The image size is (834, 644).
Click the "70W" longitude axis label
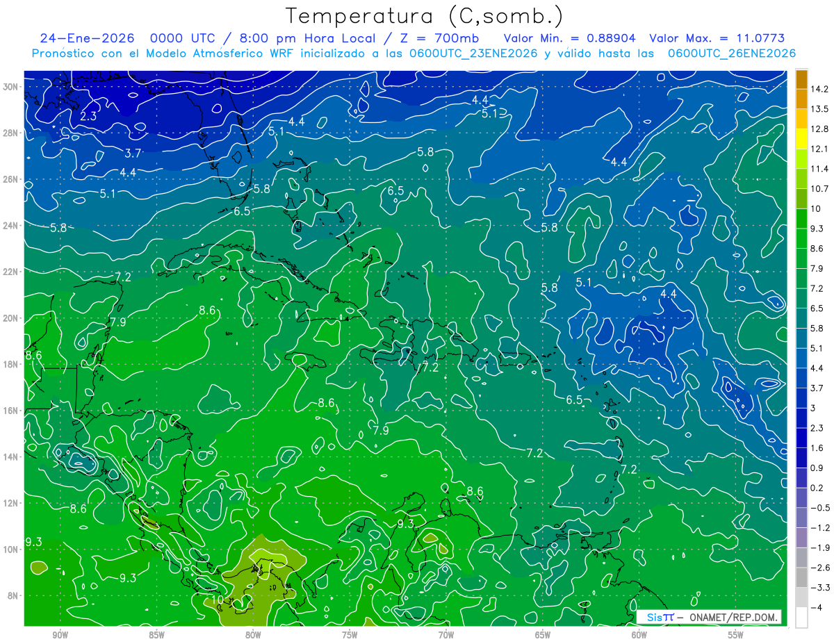(x=446, y=636)
